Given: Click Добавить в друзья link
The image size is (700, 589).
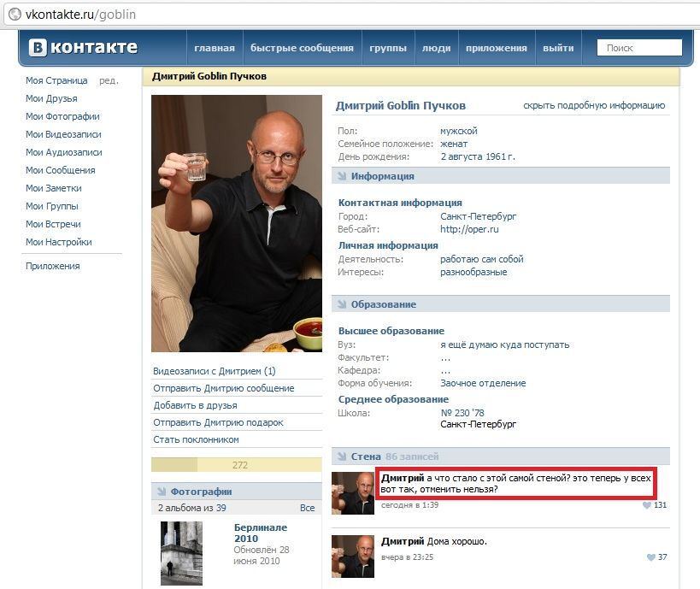Looking at the screenshot, I should [x=195, y=405].
